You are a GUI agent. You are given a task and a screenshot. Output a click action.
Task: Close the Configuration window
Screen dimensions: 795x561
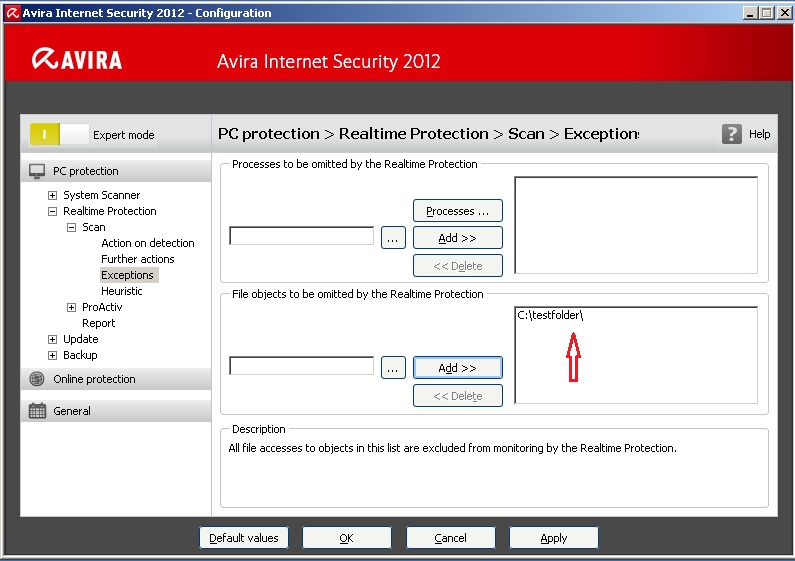[784, 13]
